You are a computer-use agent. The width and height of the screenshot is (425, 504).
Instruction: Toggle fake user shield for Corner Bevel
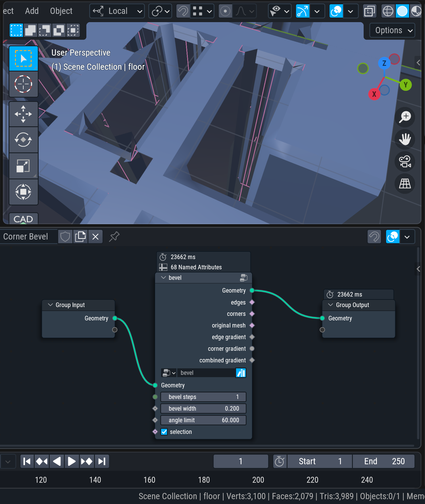(65, 237)
